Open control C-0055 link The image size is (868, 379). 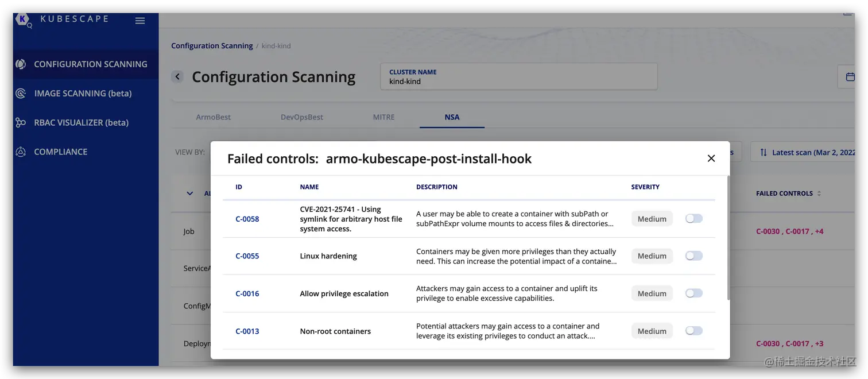pyautogui.click(x=247, y=256)
